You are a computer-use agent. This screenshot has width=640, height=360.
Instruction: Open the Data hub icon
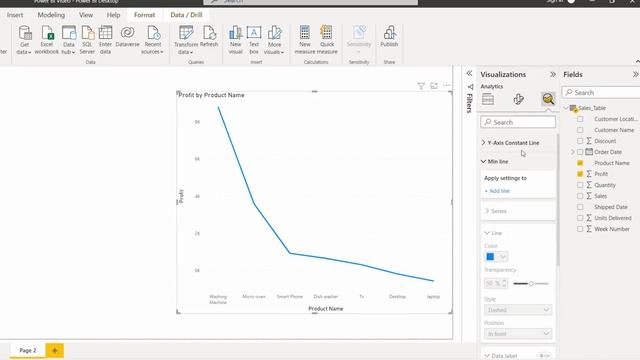coord(69,40)
